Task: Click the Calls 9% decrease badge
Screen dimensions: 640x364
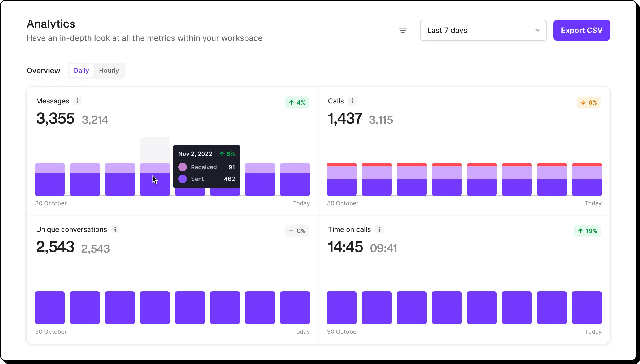Action: [589, 102]
